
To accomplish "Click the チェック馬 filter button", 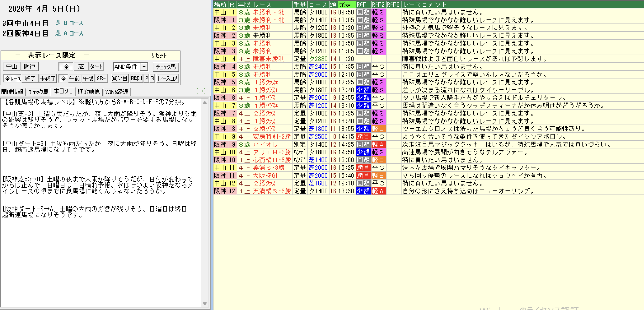I will click(166, 67).
